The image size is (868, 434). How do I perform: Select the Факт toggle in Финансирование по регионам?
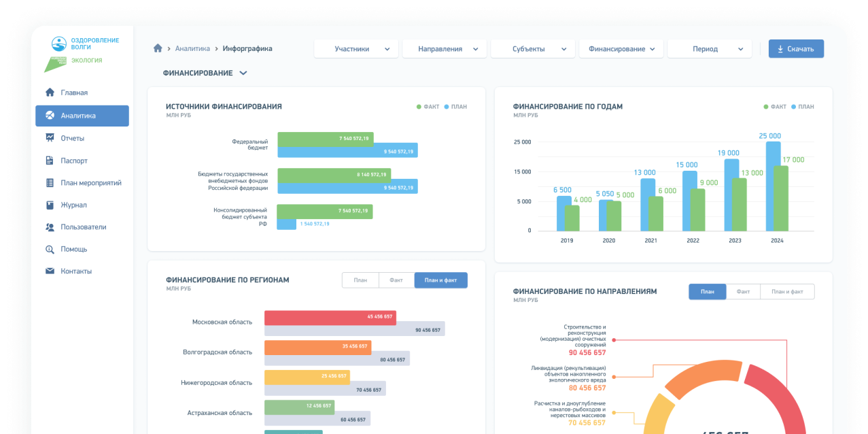click(396, 280)
